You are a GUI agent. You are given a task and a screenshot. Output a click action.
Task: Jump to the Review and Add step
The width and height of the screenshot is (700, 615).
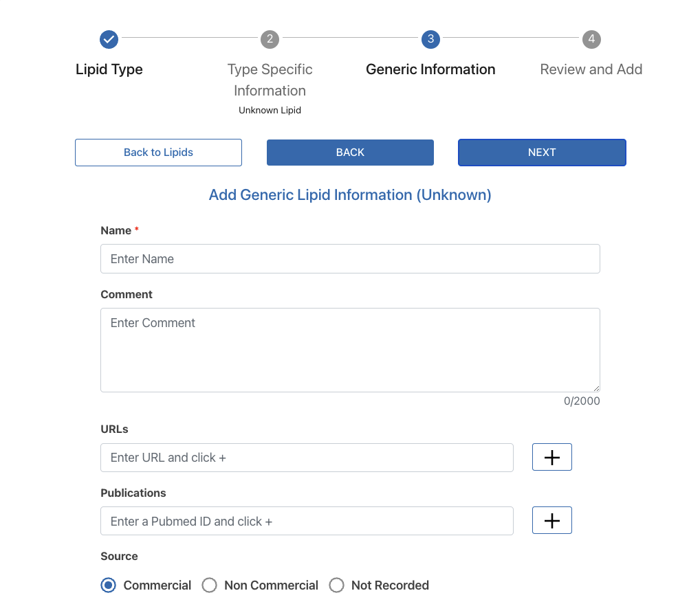click(x=591, y=69)
